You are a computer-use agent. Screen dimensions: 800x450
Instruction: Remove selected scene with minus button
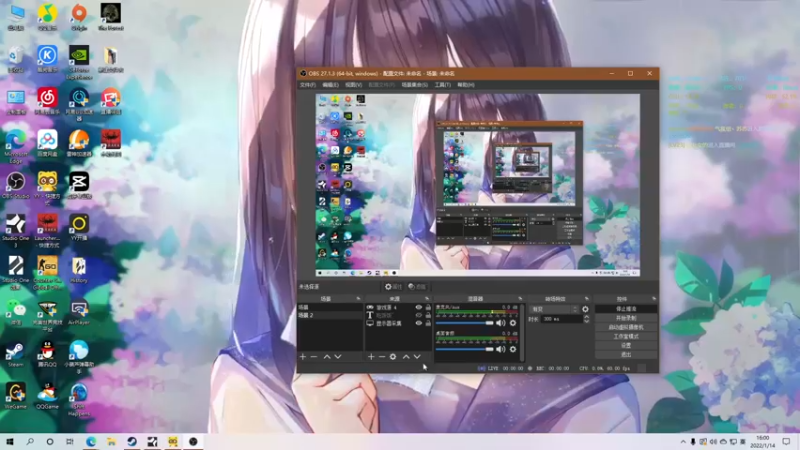pos(314,357)
